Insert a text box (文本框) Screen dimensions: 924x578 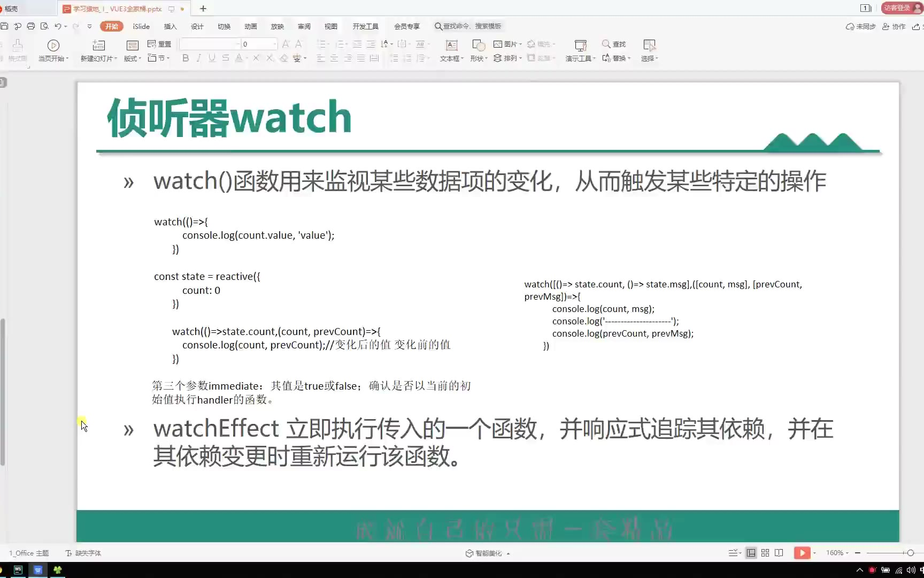(452, 50)
